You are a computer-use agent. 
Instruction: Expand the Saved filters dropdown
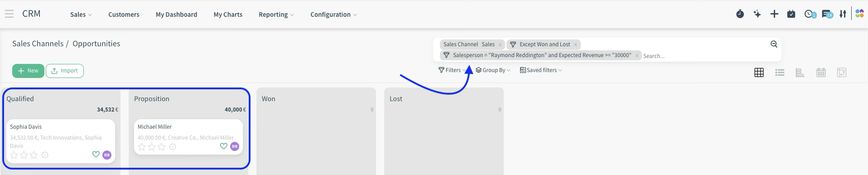(541, 70)
